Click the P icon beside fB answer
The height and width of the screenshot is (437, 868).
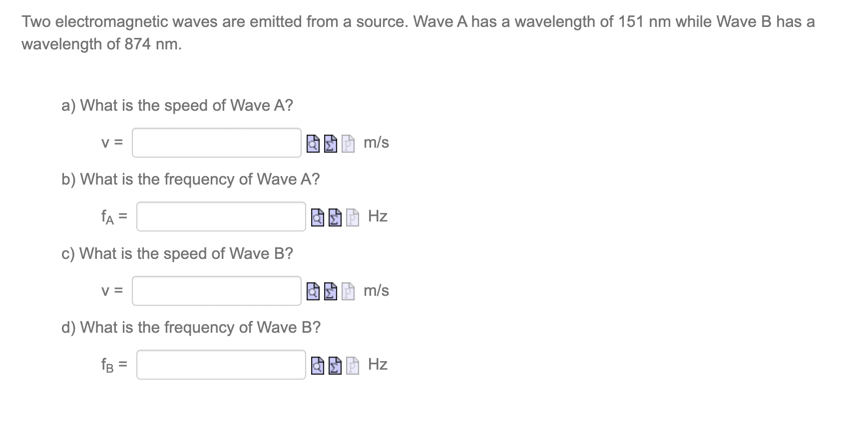tap(353, 365)
